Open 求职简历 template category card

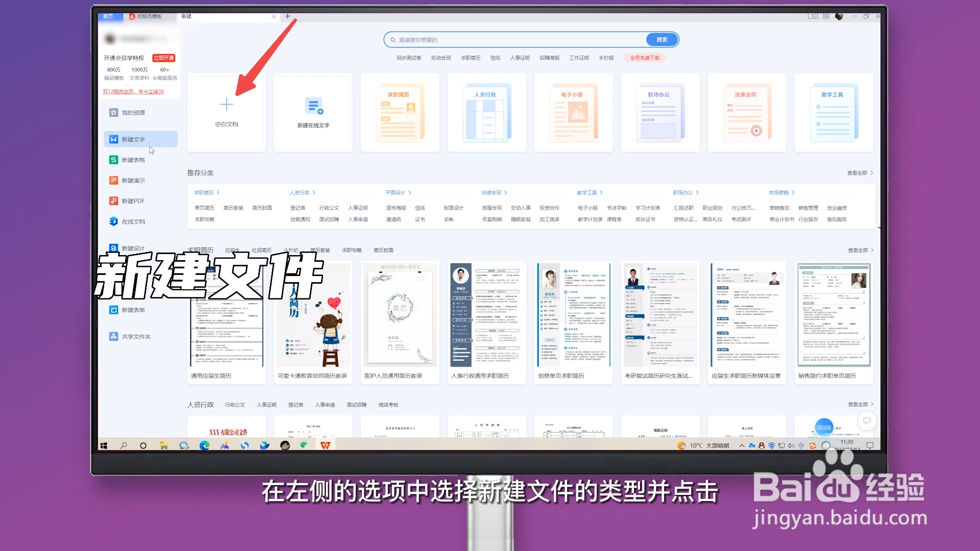(400, 113)
